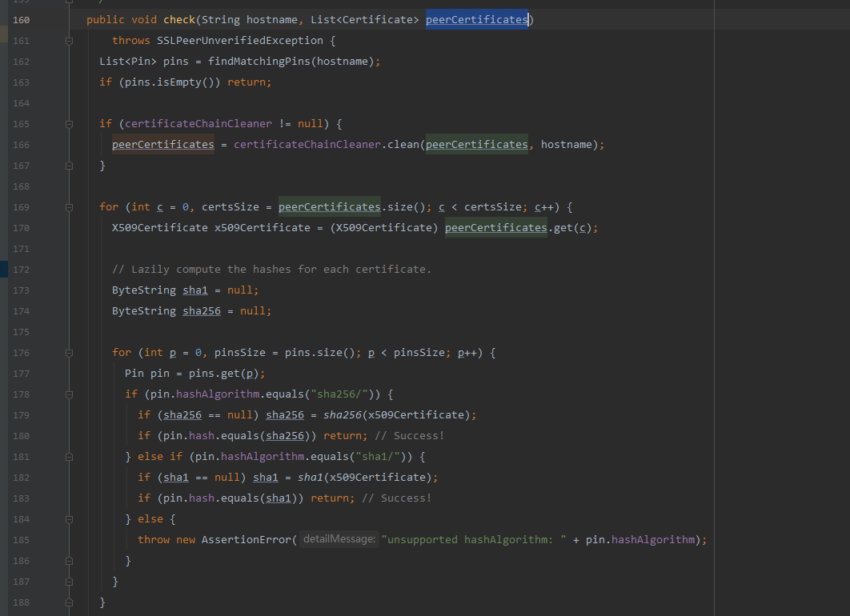Click the blue change marker beside line 172
The width and height of the screenshot is (850, 616).
tap(4, 270)
